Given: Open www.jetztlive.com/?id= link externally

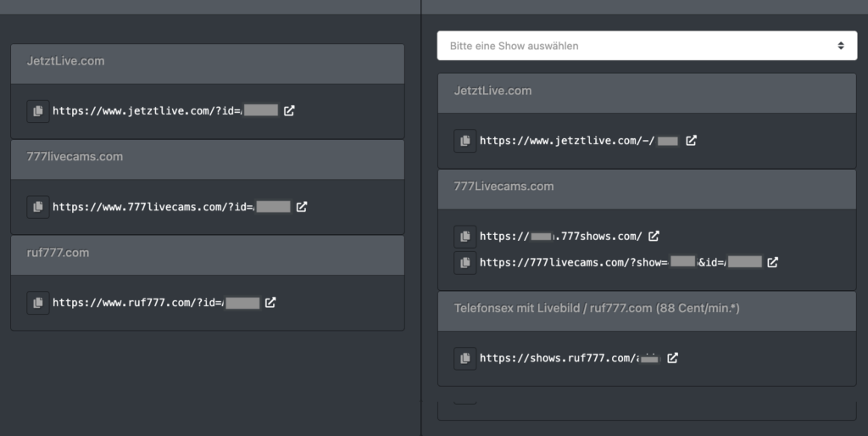Looking at the screenshot, I should coord(289,110).
